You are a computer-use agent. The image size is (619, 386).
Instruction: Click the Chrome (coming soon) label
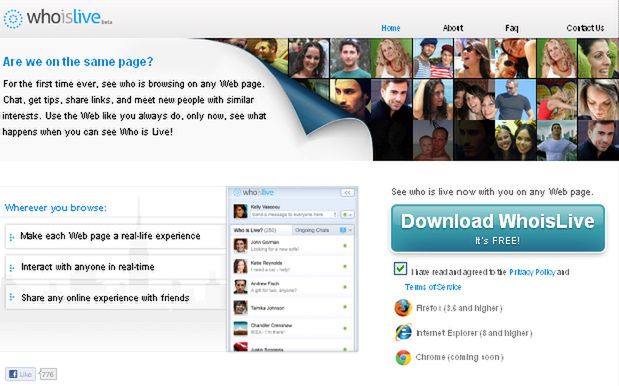[x=460, y=357]
